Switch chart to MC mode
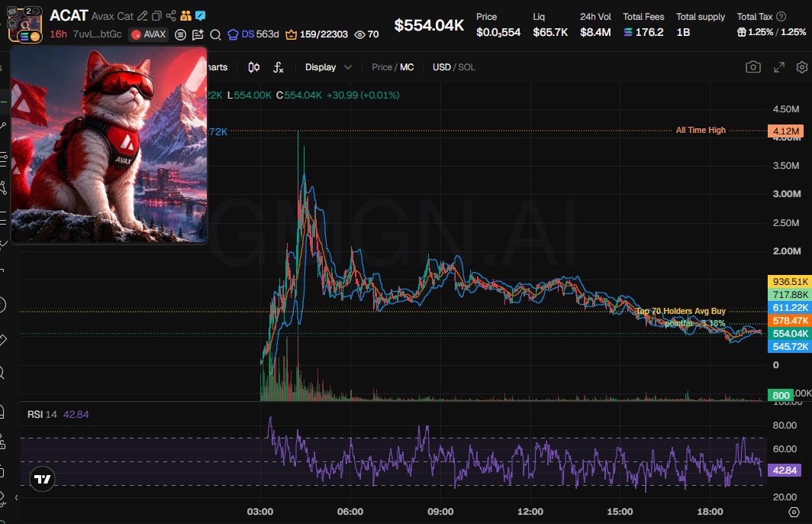This screenshot has width=812, height=524. coord(407,67)
